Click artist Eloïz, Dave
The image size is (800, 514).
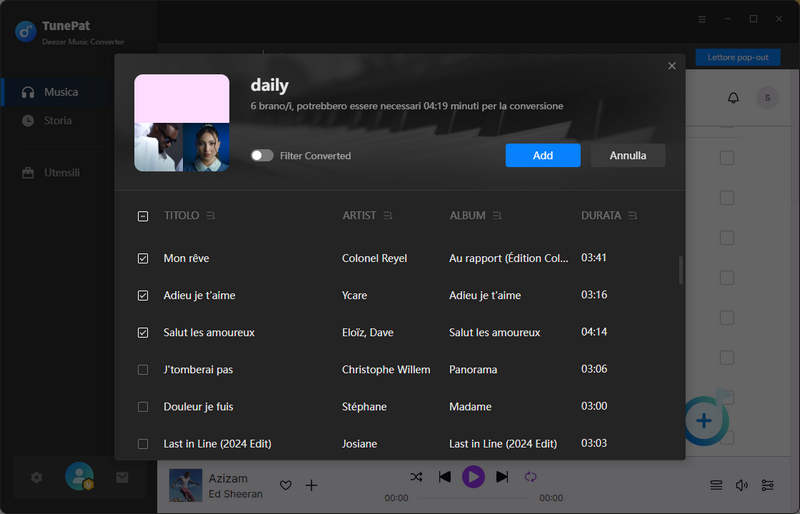(367, 333)
